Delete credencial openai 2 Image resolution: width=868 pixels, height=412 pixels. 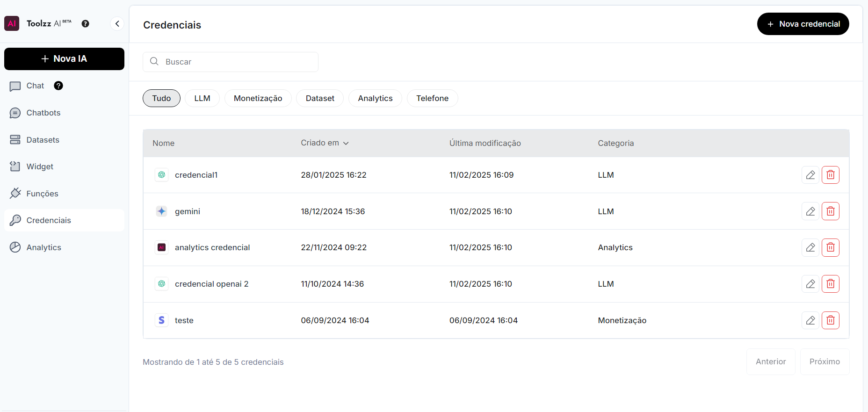point(831,284)
